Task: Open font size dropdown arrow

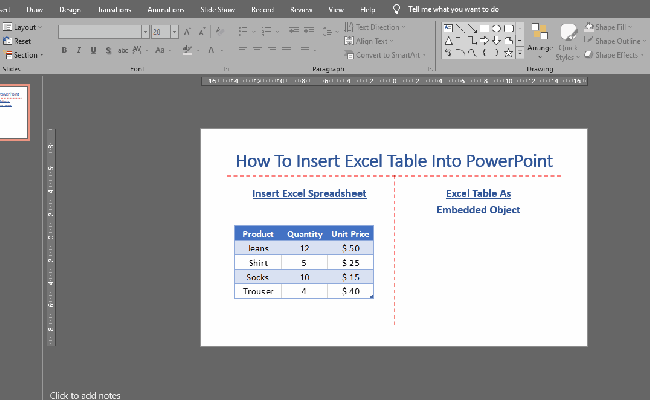Action: [175, 32]
